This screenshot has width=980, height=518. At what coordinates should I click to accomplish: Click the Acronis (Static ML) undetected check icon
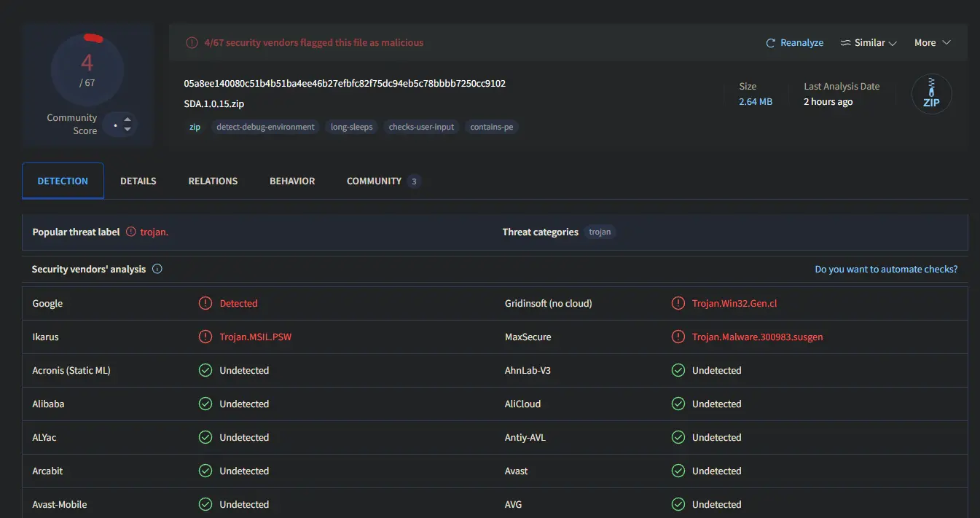(x=205, y=370)
